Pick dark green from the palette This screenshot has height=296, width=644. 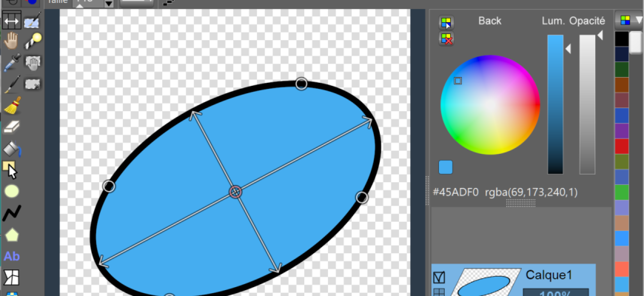click(622, 70)
